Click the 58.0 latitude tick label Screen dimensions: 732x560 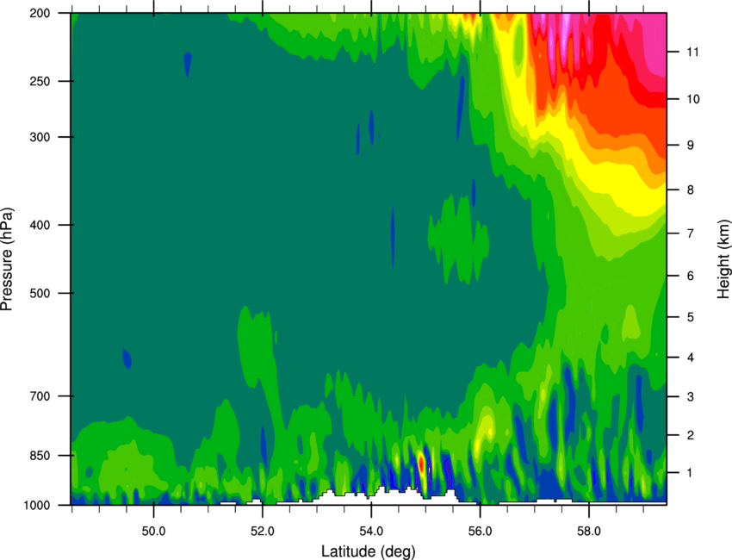[x=589, y=532]
